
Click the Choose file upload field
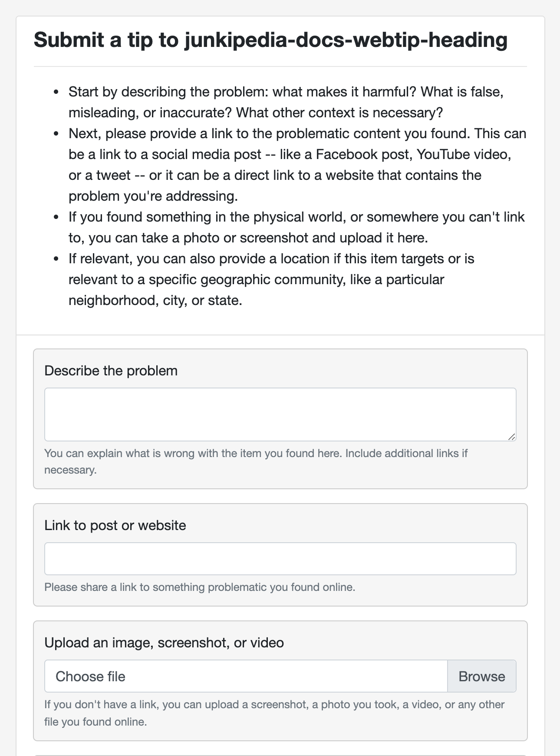pos(246,676)
